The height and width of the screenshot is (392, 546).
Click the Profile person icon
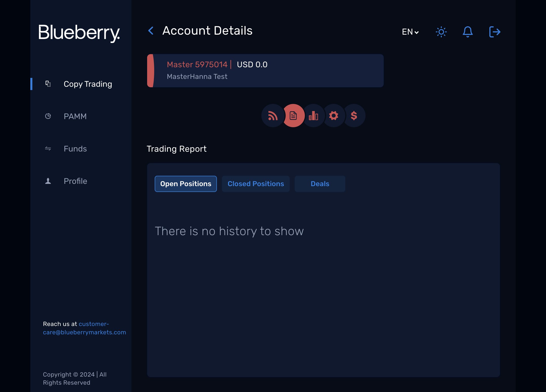pos(48,181)
